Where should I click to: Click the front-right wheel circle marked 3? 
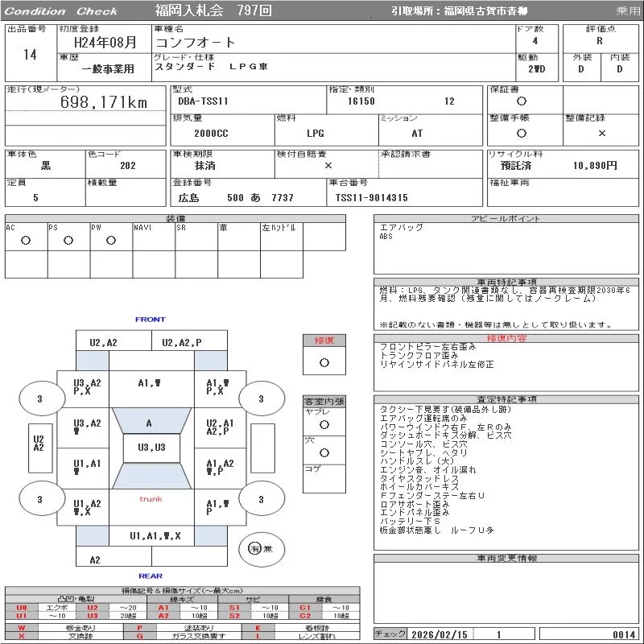click(260, 398)
